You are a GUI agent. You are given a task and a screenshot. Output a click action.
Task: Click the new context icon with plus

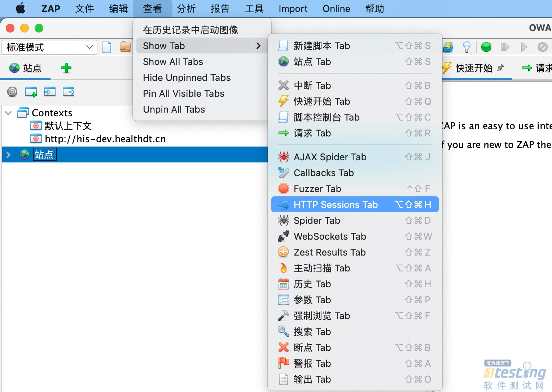[31, 92]
